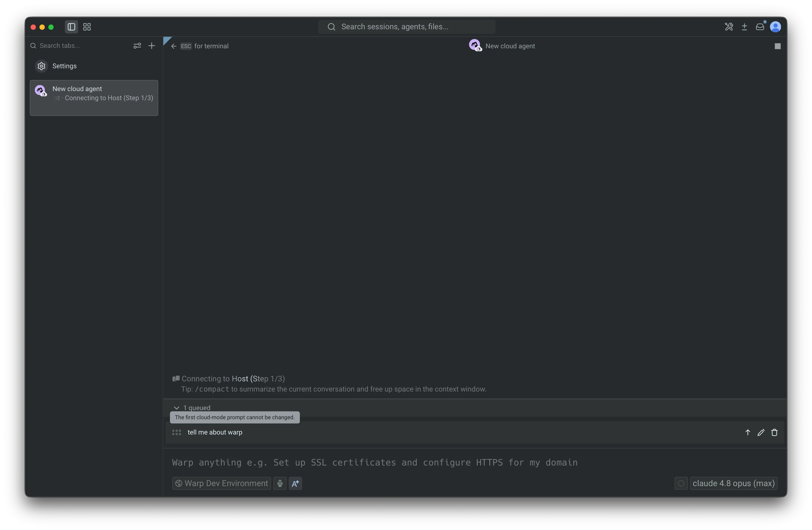Click the queued prompt 'tell me about warp'

click(215, 433)
